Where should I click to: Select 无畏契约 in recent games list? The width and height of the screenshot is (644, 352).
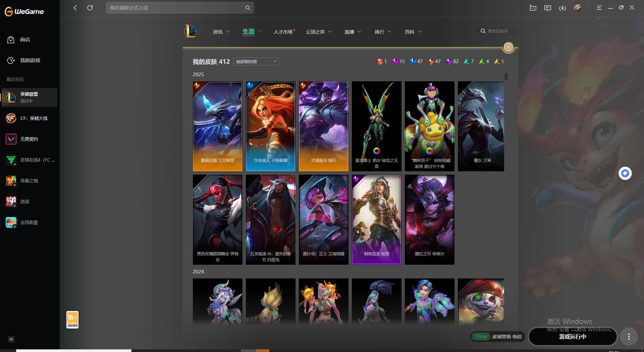tap(29, 139)
